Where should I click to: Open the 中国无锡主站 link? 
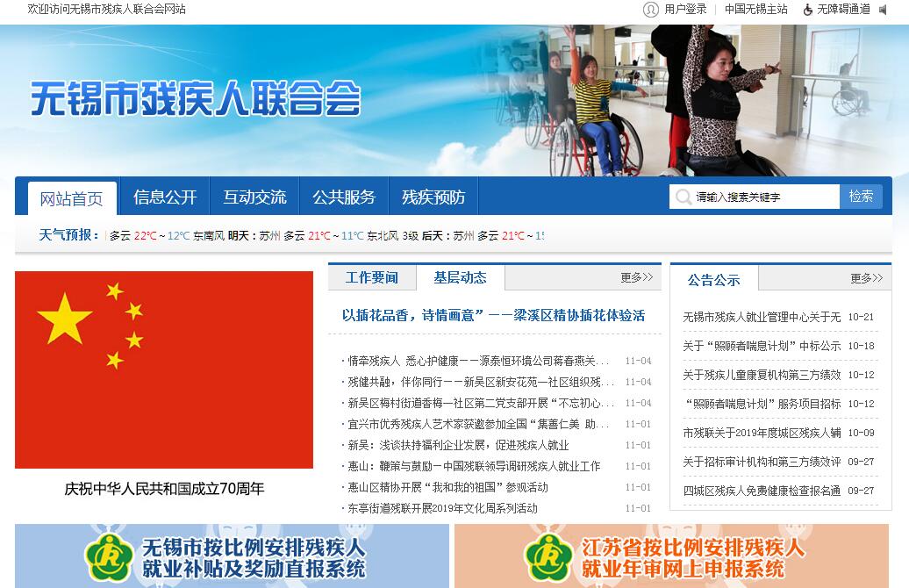tap(755, 10)
